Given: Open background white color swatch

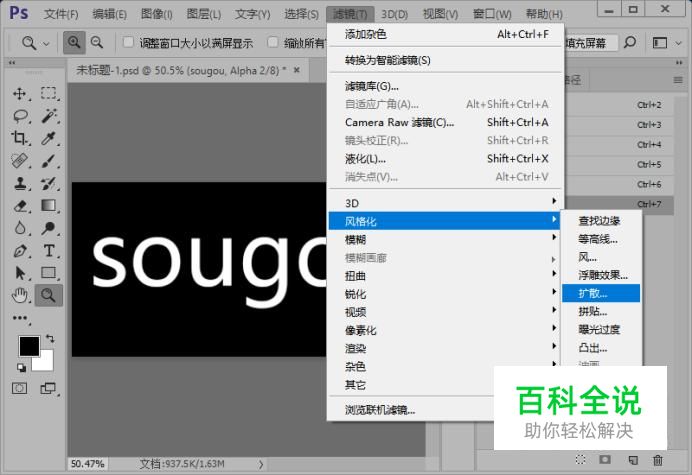Looking at the screenshot, I should click(45, 363).
